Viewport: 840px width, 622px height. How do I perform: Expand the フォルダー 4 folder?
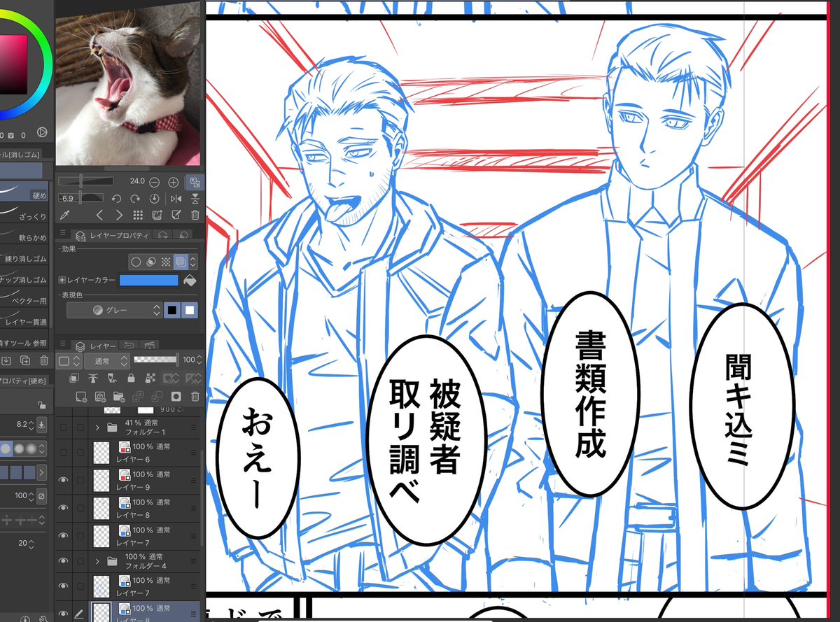coord(97,560)
